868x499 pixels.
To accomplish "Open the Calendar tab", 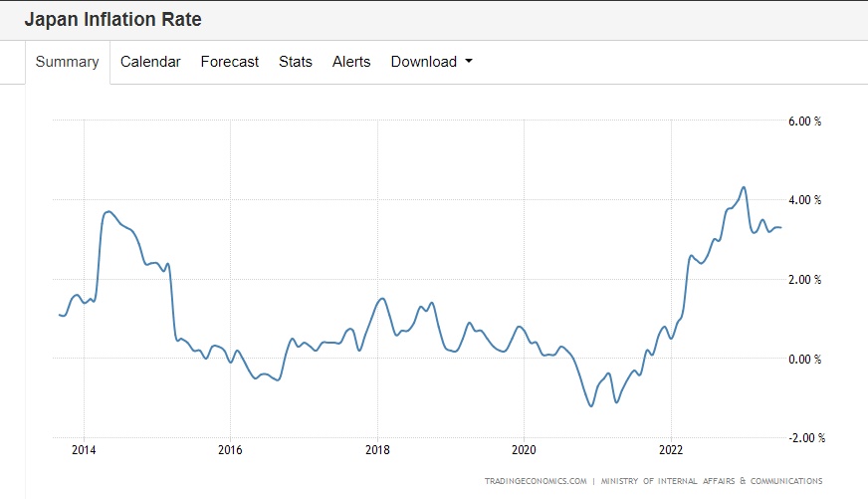I will point(150,62).
